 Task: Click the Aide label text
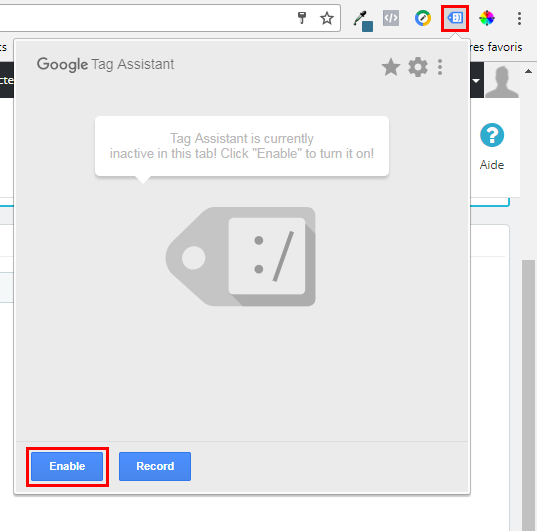click(x=492, y=165)
